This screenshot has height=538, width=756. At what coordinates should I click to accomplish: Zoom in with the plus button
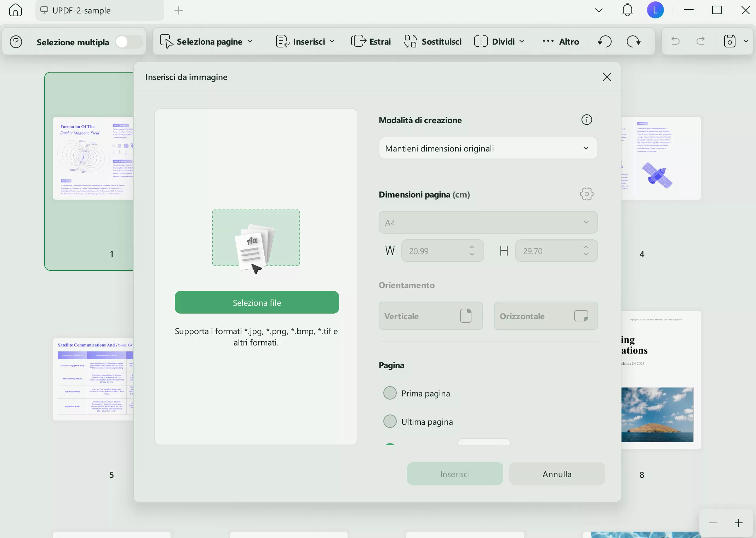point(738,523)
